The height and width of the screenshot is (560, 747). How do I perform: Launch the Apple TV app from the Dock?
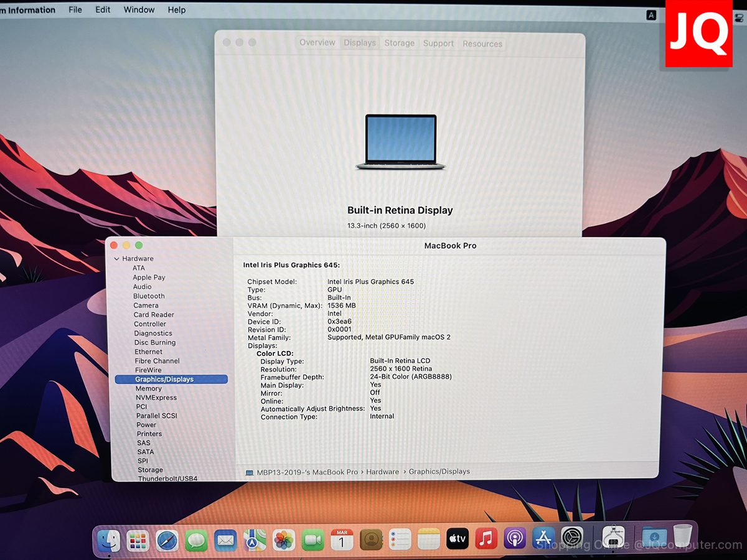pyautogui.click(x=458, y=540)
